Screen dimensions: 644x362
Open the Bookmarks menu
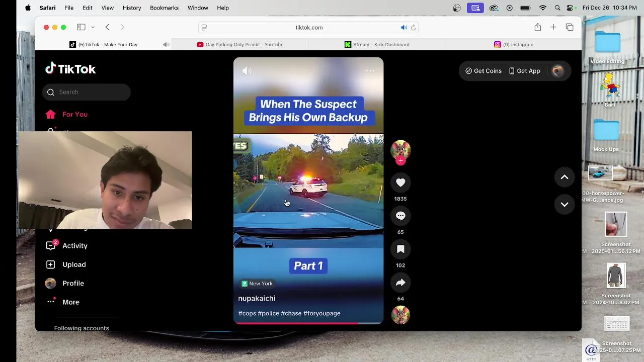[x=164, y=8]
